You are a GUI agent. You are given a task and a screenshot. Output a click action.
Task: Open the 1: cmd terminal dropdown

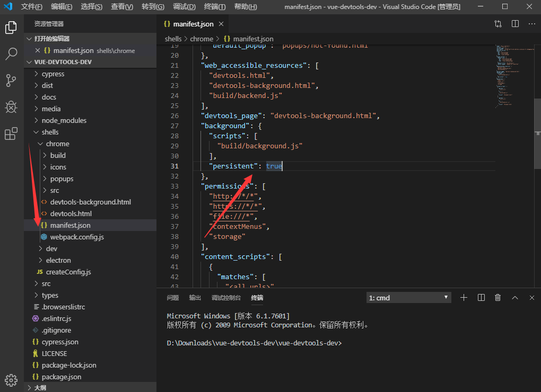tap(408, 298)
